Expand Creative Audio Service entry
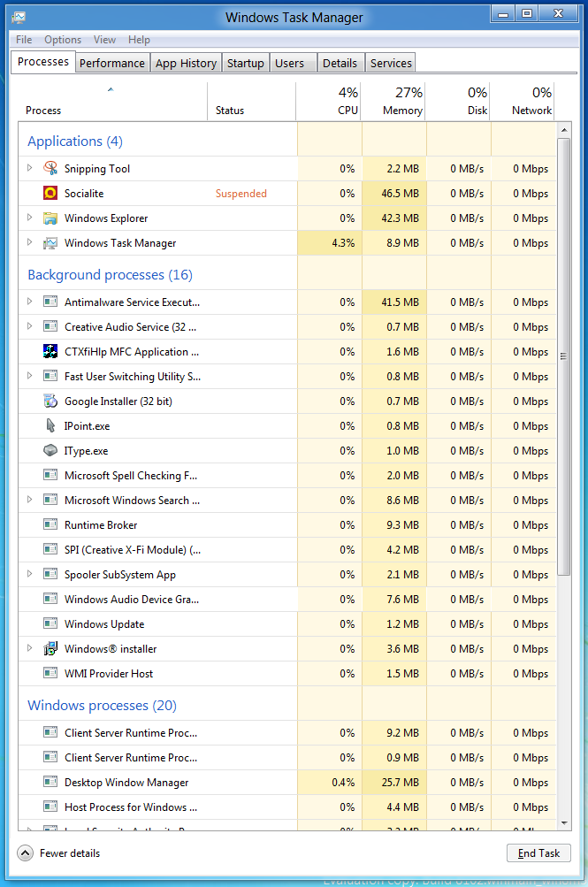This screenshot has width=588, height=887. pos(30,326)
